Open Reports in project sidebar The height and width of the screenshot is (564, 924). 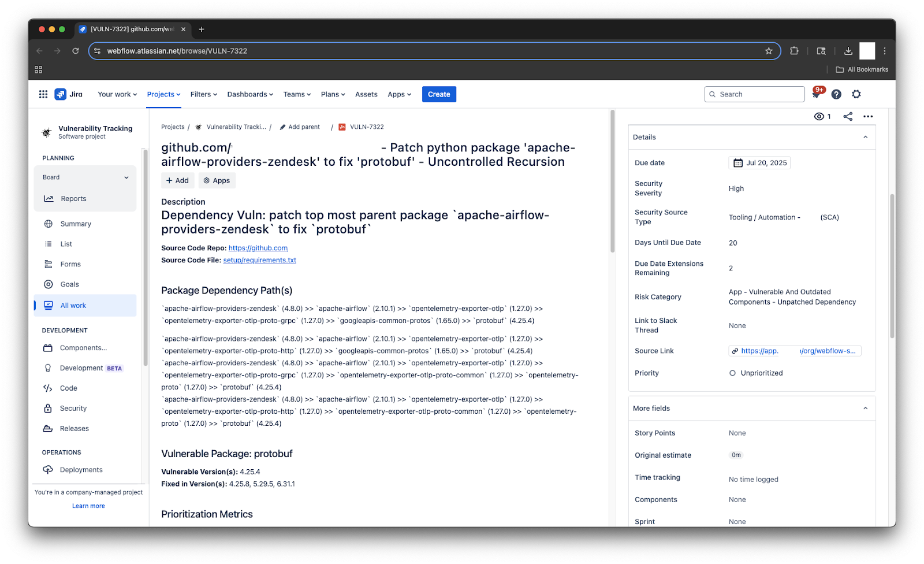click(x=85, y=199)
